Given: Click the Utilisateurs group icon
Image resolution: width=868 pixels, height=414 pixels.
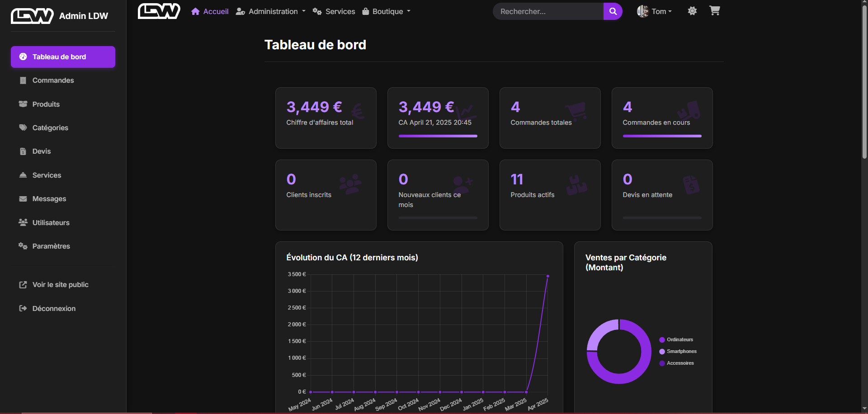Looking at the screenshot, I should tap(23, 222).
